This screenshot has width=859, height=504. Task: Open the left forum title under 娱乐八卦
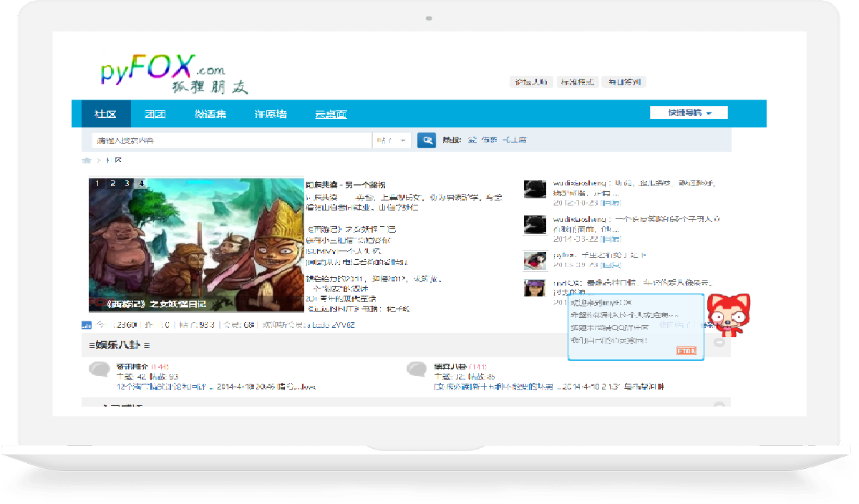coord(132,367)
